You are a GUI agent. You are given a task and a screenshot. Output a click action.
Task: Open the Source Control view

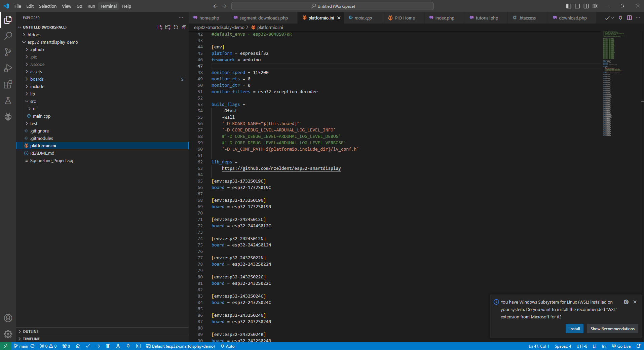[x=8, y=52]
